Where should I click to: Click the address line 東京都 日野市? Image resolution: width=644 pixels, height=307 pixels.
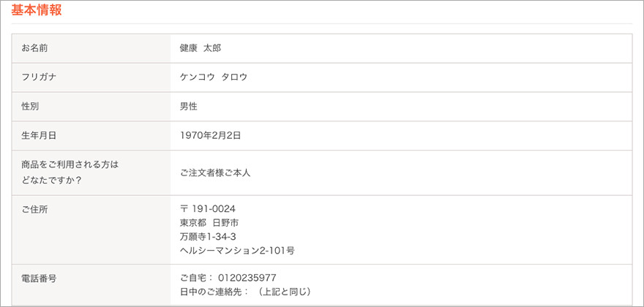pos(209,223)
